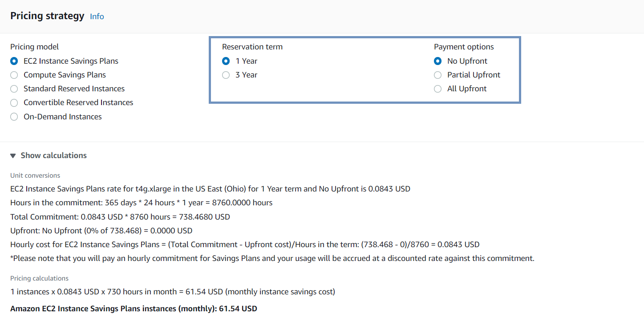The height and width of the screenshot is (334, 644).
Task: Collapse the Show calculations section
Action: (x=49, y=155)
